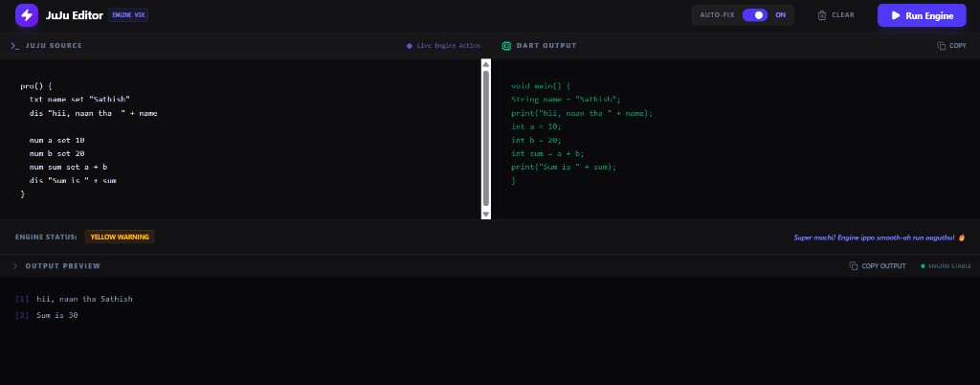Viewport: 980px width, 385px height.
Task: Click the ENGINE STABLE label
Action: [950, 266]
